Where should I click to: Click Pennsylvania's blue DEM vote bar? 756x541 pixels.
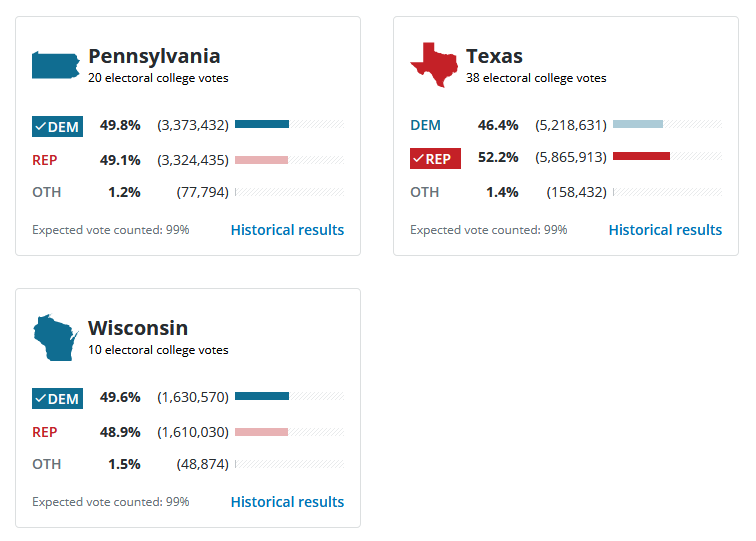(262, 125)
